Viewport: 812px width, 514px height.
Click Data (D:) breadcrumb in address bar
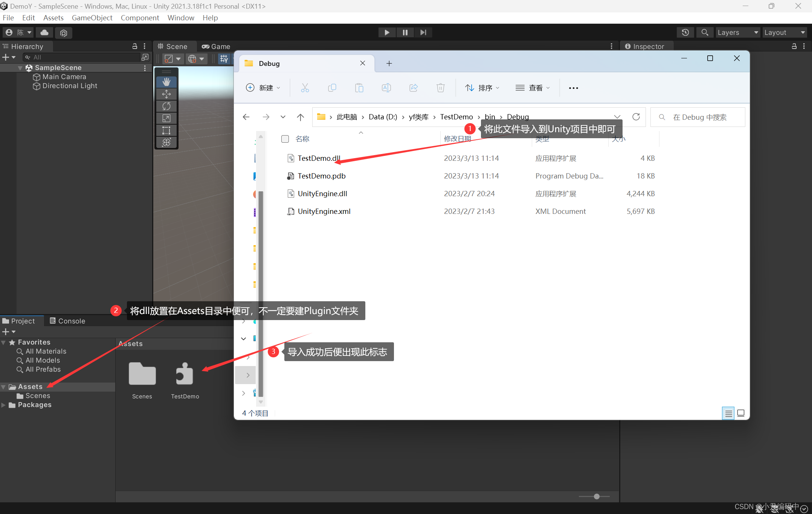tap(383, 117)
